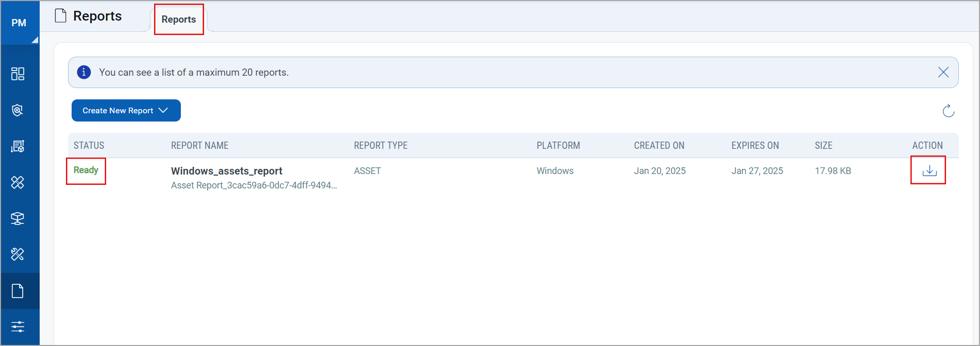The image size is (980, 346).
Task: Click the 17.98 KB size value
Action: (x=833, y=171)
